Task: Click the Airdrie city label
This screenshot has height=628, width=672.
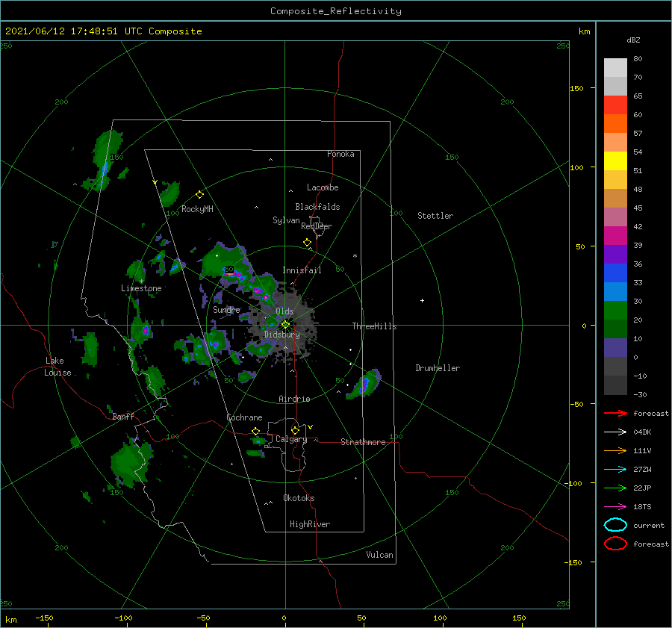Action: click(x=294, y=399)
